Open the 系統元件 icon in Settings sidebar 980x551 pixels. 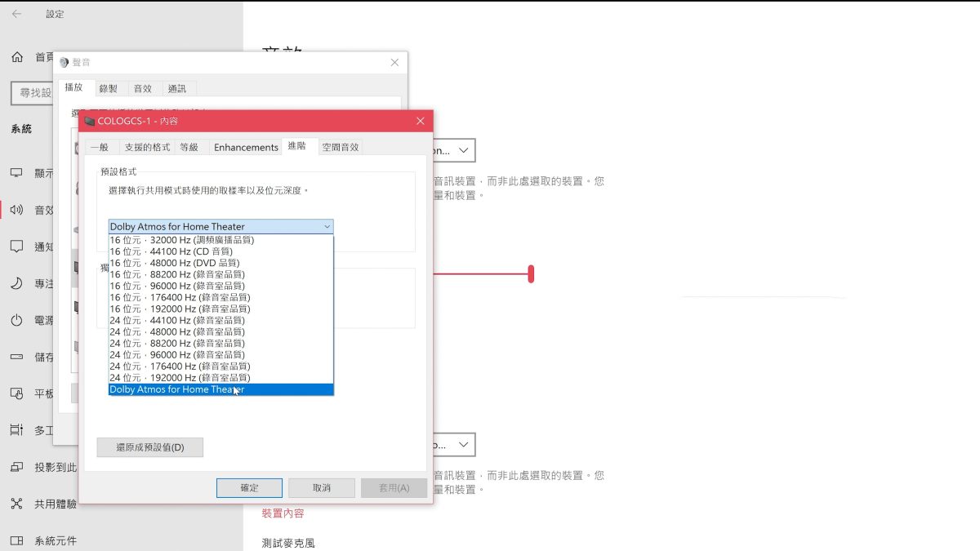click(x=16, y=540)
